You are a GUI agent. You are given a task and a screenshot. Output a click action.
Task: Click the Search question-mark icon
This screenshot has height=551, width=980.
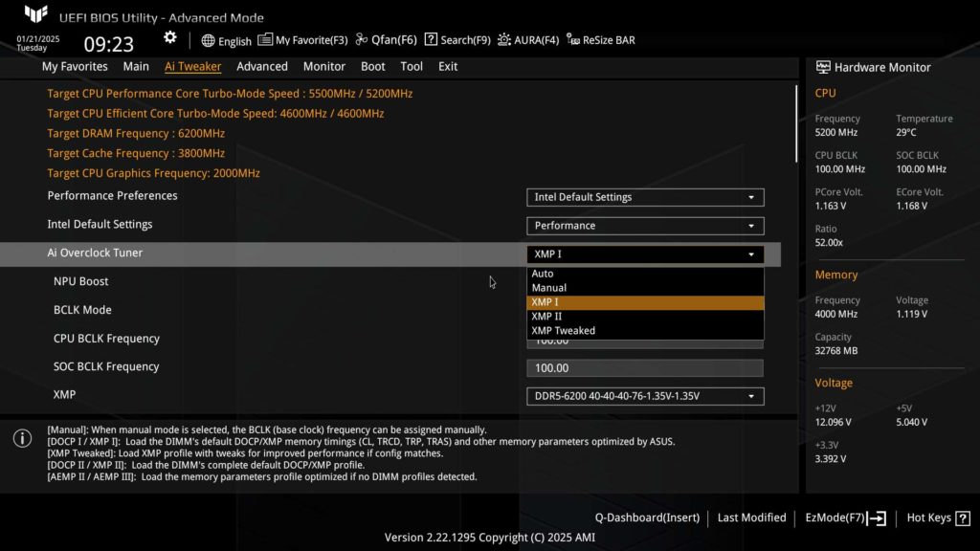click(x=431, y=39)
